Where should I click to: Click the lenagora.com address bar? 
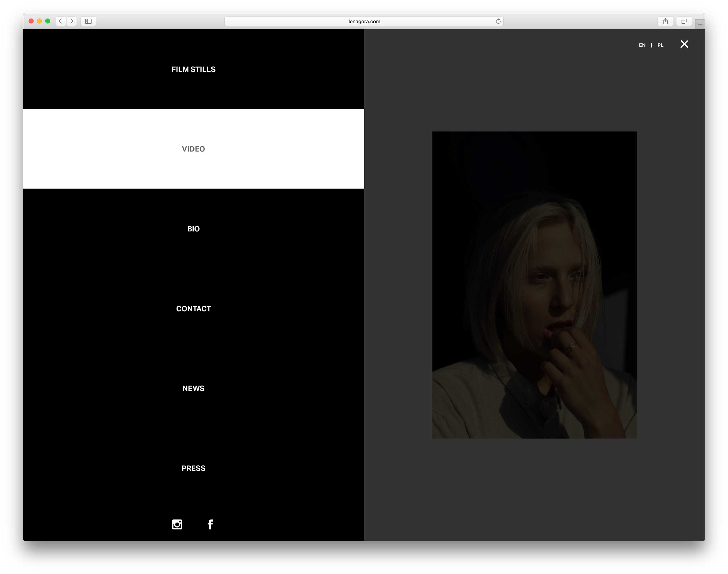coord(364,21)
